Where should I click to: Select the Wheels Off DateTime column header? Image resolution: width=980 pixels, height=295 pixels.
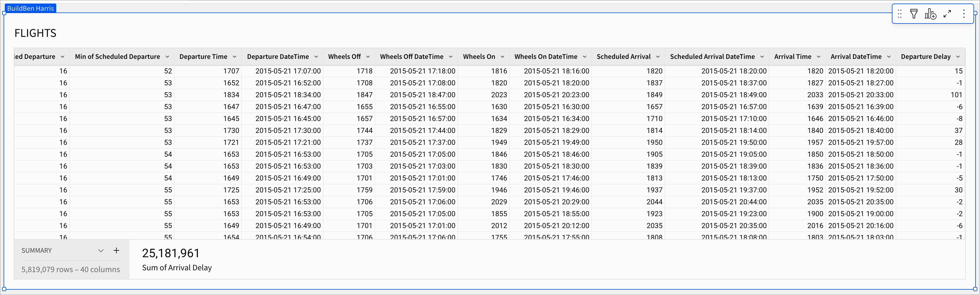click(412, 57)
